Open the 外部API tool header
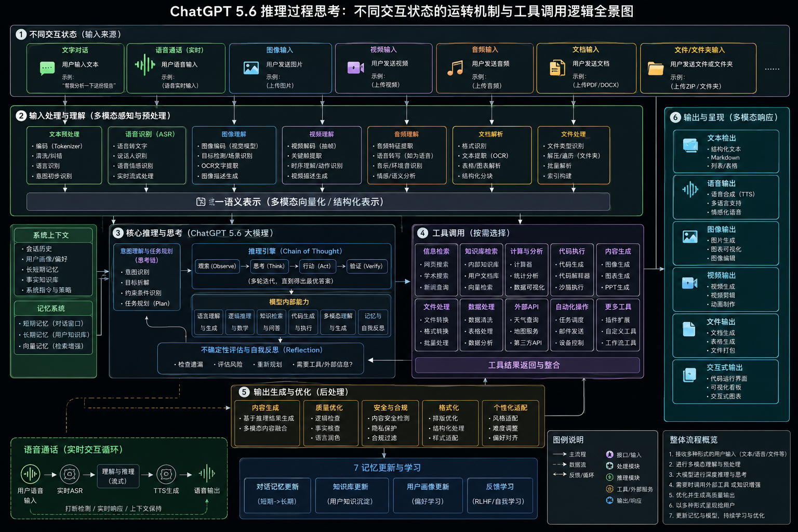The height and width of the screenshot is (532, 798). click(x=526, y=307)
